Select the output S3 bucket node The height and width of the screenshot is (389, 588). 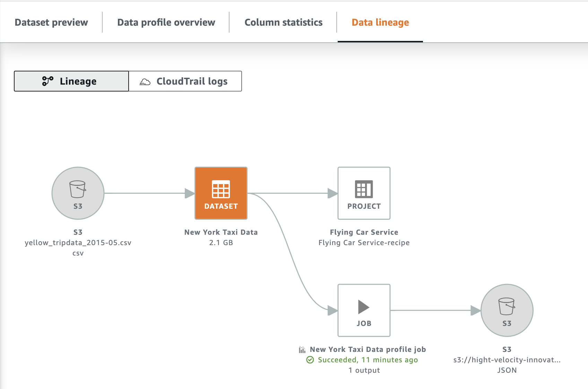pos(507,310)
